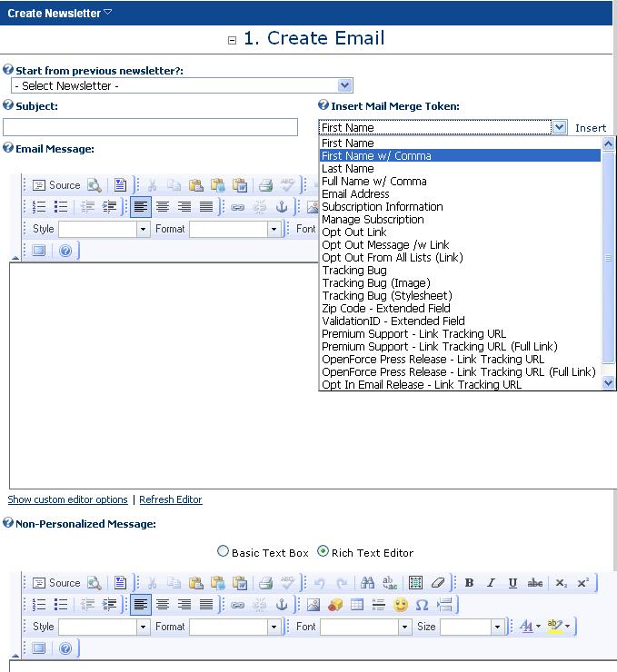The height and width of the screenshot is (672, 617).
Task: Click numbered list icon in Email Message editor
Action: 39,207
